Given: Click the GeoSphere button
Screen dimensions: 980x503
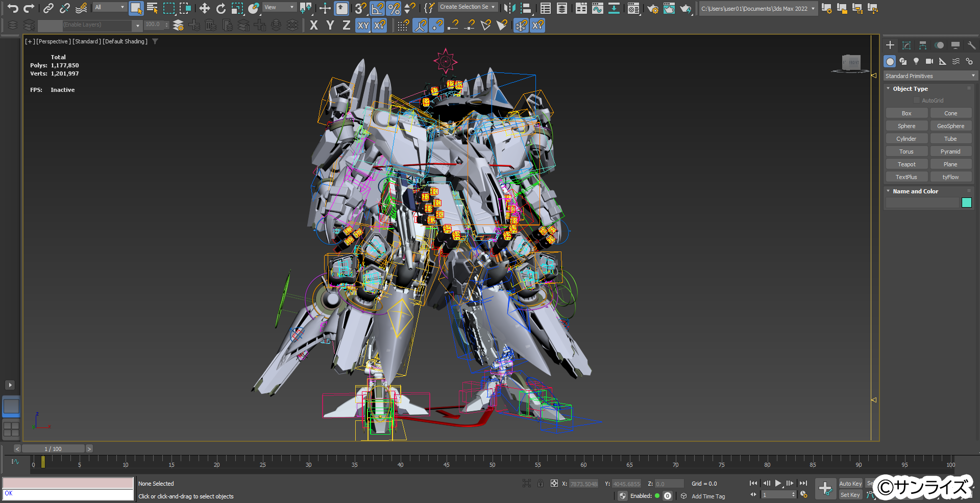Looking at the screenshot, I should point(951,126).
